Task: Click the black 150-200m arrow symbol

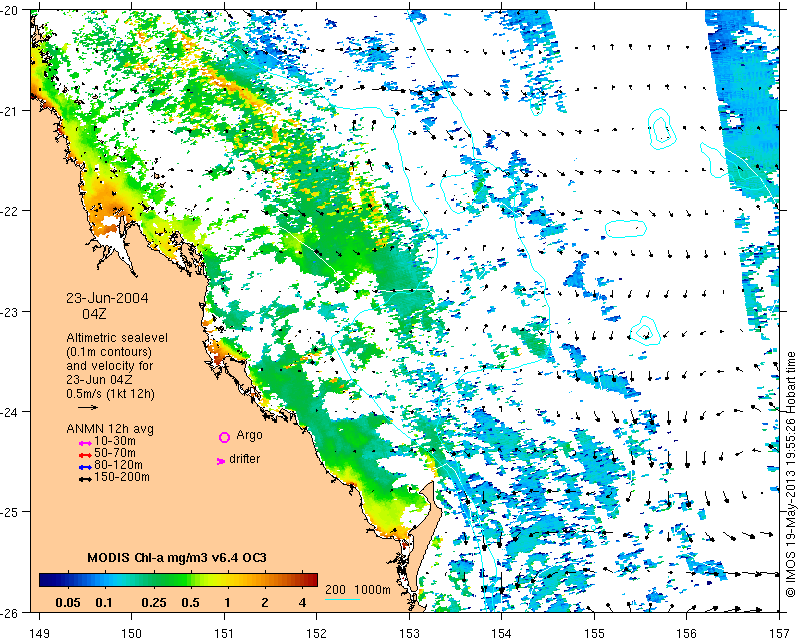Action: click(x=85, y=479)
